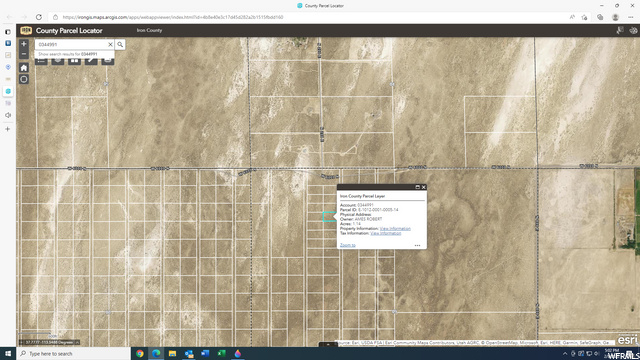This screenshot has width=640, height=360.
Task: Select the active teal globe sidebar icon
Action: (x=8, y=91)
